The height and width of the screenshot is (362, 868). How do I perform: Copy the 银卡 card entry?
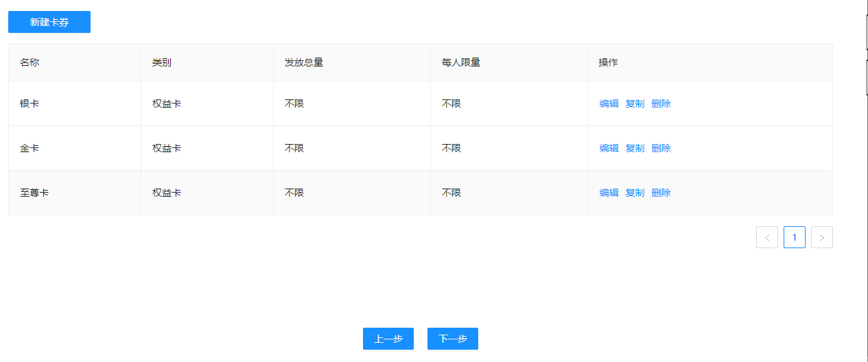635,104
